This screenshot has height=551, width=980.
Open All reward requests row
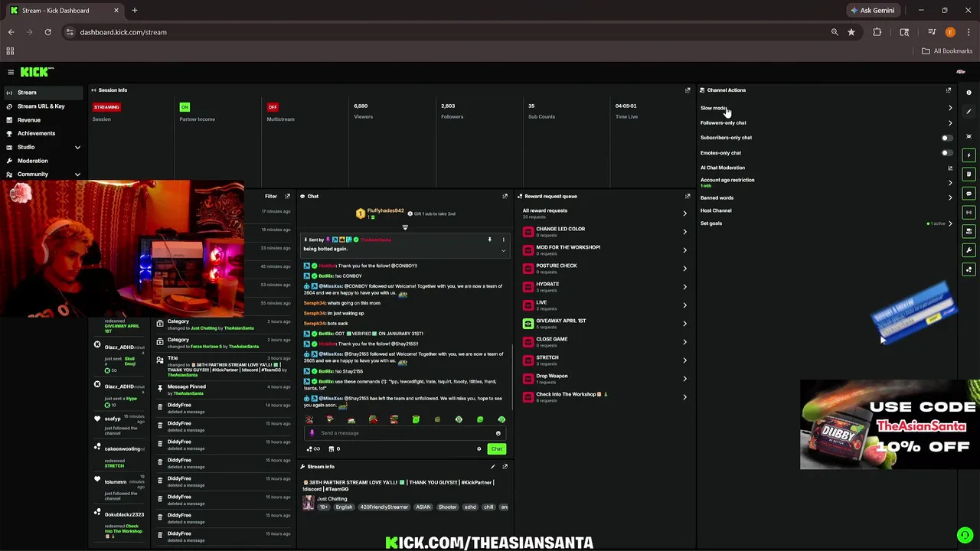pyautogui.click(x=605, y=214)
